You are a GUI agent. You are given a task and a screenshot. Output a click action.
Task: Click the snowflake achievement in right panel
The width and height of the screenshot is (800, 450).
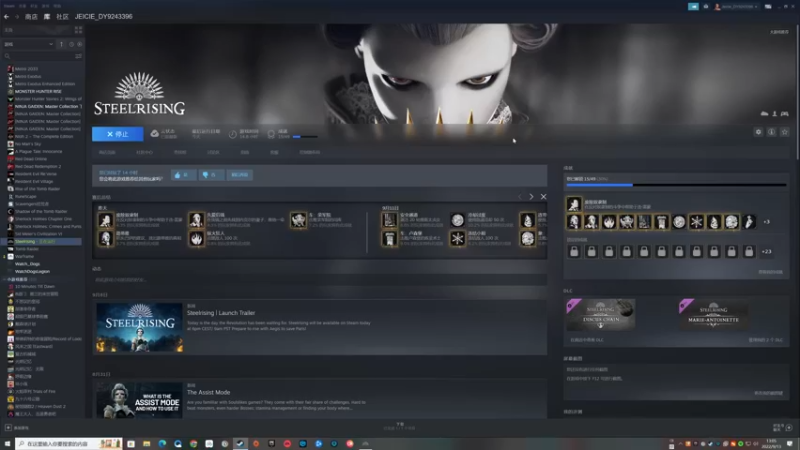click(696, 222)
